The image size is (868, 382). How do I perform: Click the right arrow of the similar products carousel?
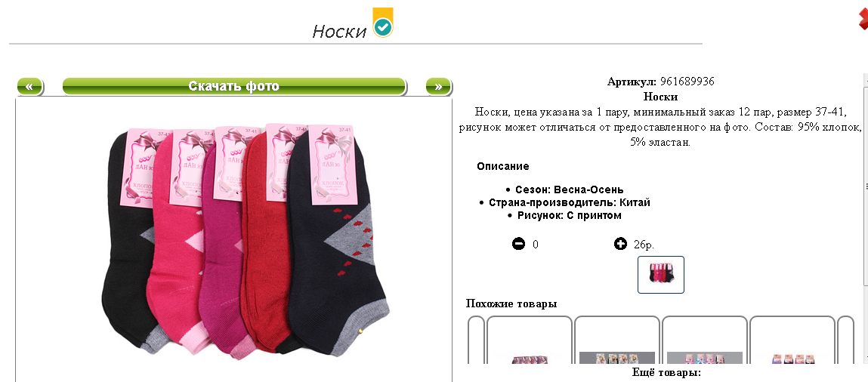(845, 340)
